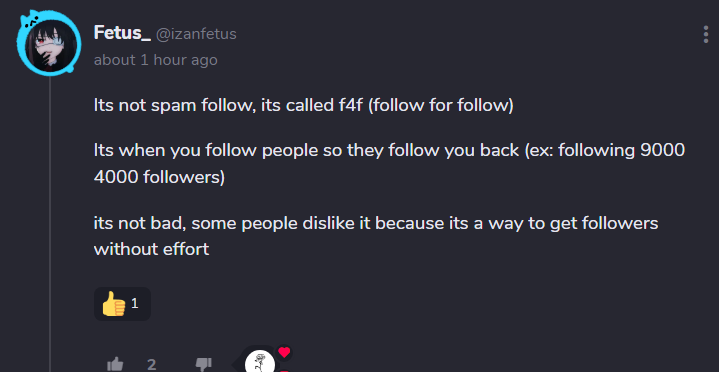The width and height of the screenshot is (719, 372).
Task: Click the red heart badge
Action: (x=284, y=352)
